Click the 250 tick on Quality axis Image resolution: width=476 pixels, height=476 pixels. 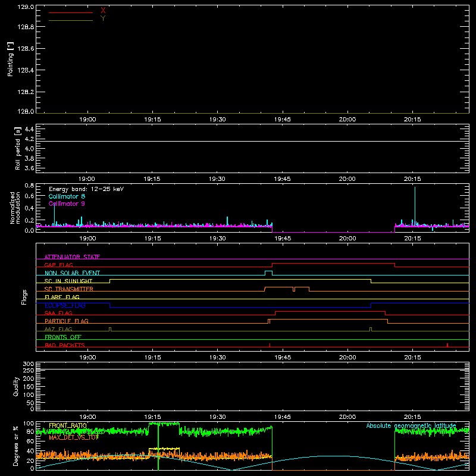click(x=29, y=370)
